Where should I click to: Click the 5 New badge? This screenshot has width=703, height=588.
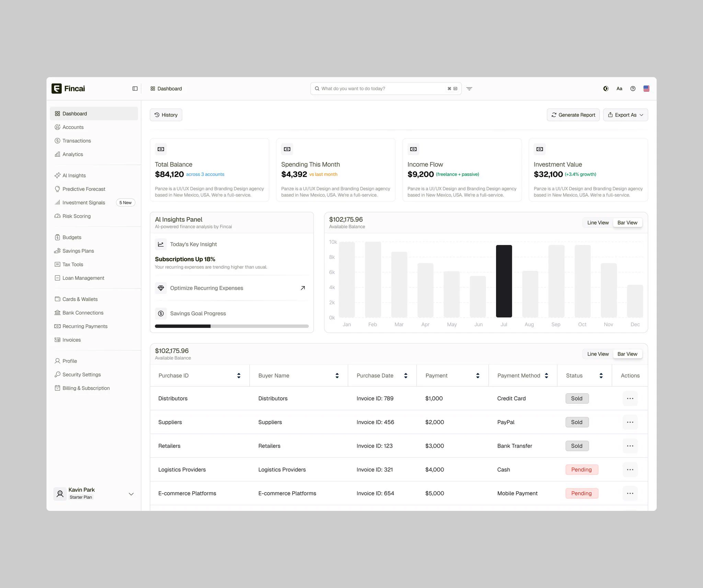125,203
